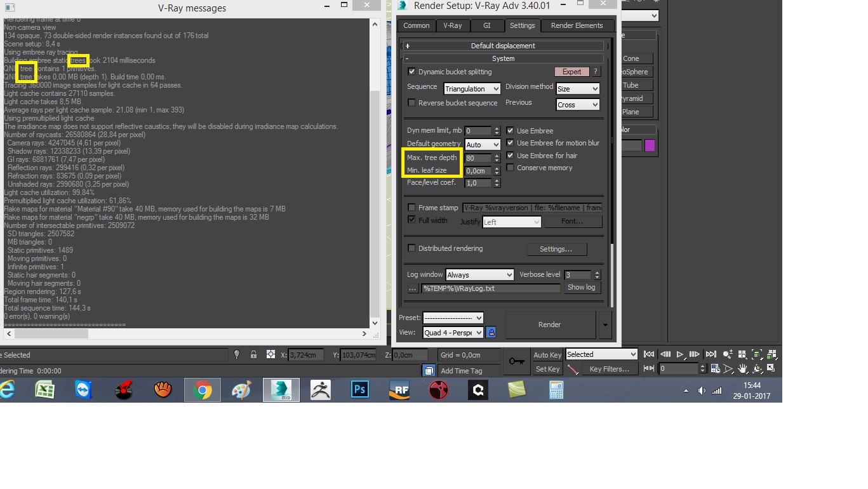Open RealFlow from the taskbar
Image resolution: width=868 pixels, height=489 pixels.
(399, 390)
